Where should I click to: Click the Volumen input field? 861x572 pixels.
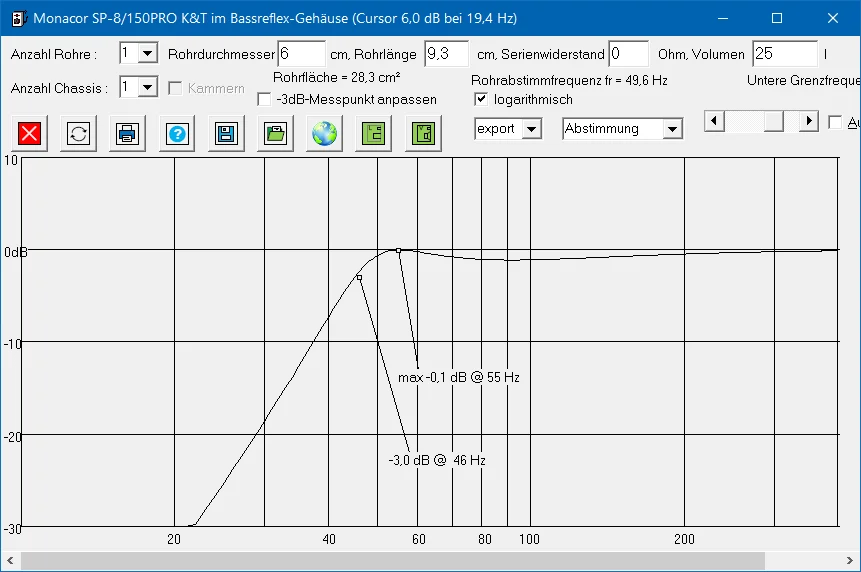pos(785,54)
